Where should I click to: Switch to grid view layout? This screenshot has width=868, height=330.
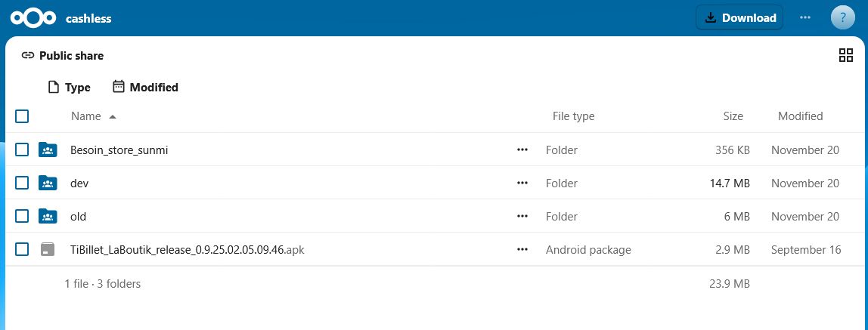coord(846,55)
